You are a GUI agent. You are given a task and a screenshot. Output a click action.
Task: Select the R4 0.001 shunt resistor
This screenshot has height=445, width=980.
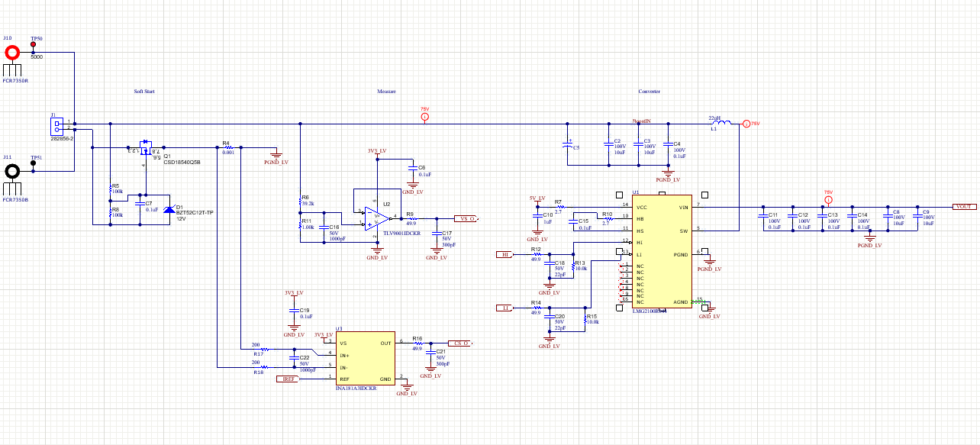228,147
